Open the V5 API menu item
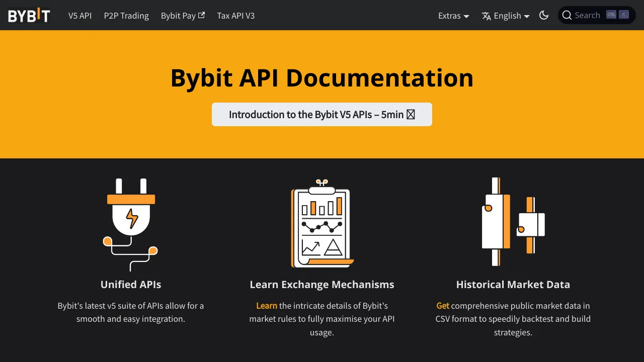644x362 pixels. [80, 16]
